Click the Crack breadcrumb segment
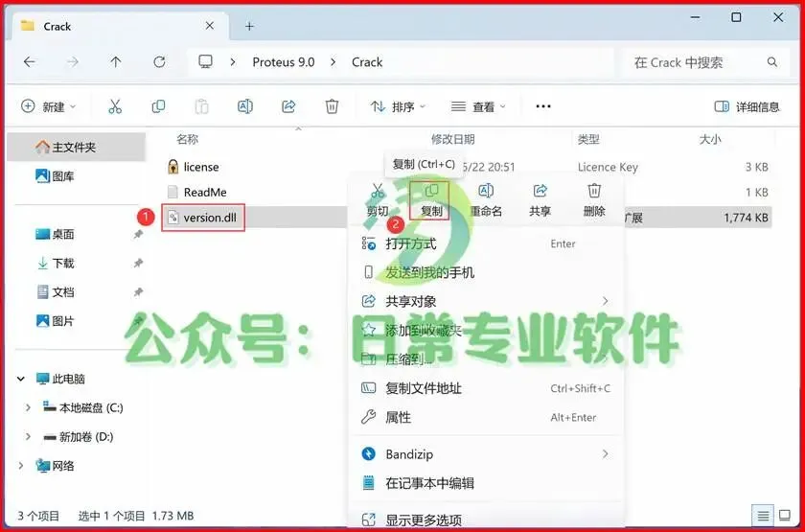This screenshot has width=805, height=532. pos(367,62)
